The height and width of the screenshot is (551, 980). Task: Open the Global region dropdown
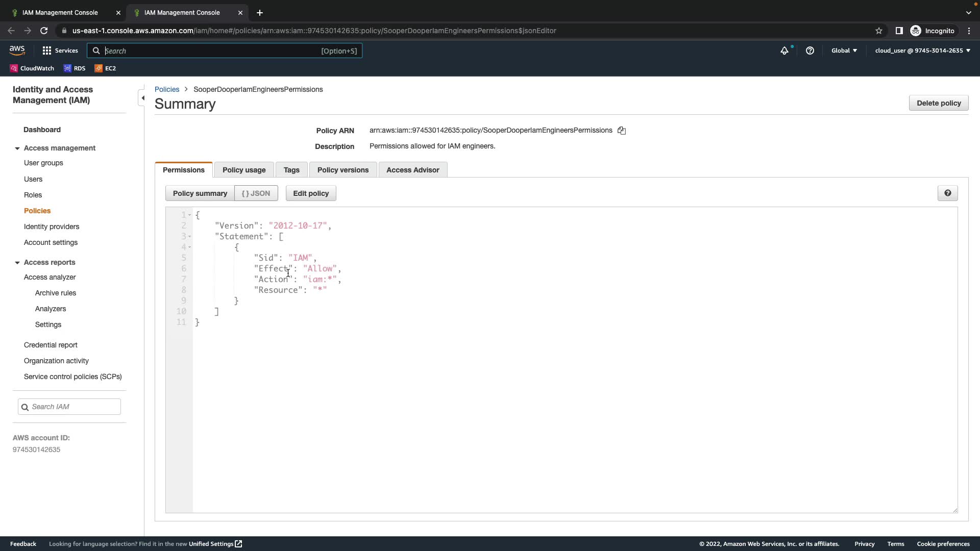coord(844,51)
